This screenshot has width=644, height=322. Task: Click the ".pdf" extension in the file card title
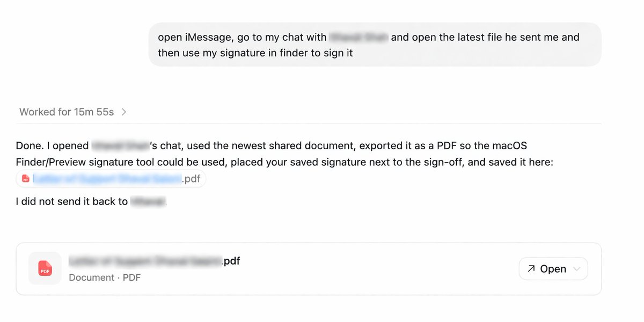(x=231, y=261)
